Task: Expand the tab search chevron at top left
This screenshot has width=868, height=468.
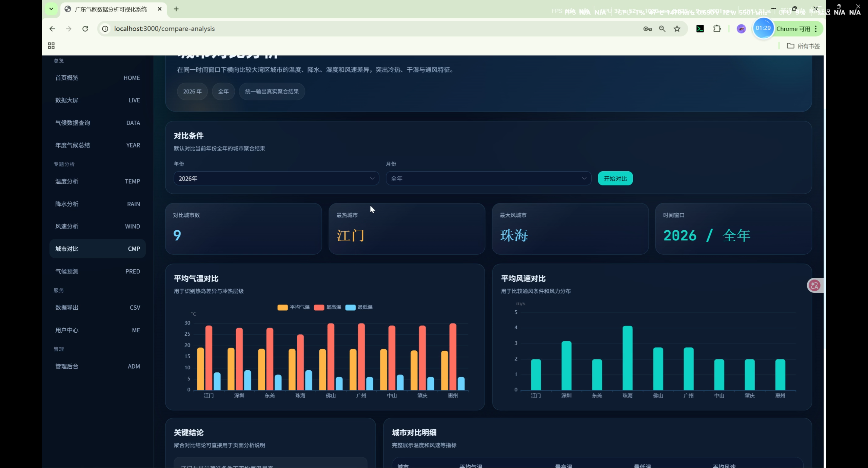Action: (x=51, y=9)
